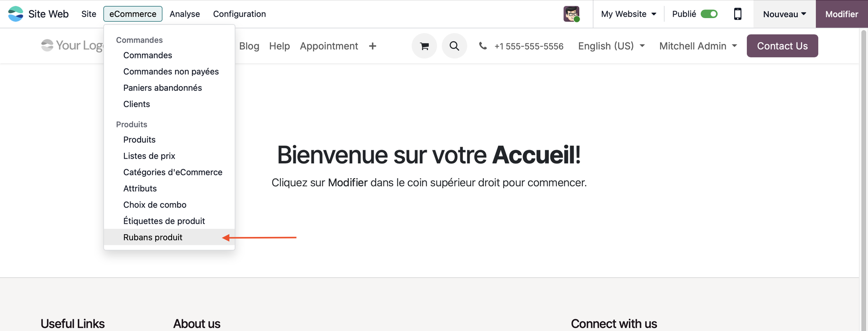Click the Your Logo image
Viewport: 868px width, 331px height.
click(x=72, y=46)
